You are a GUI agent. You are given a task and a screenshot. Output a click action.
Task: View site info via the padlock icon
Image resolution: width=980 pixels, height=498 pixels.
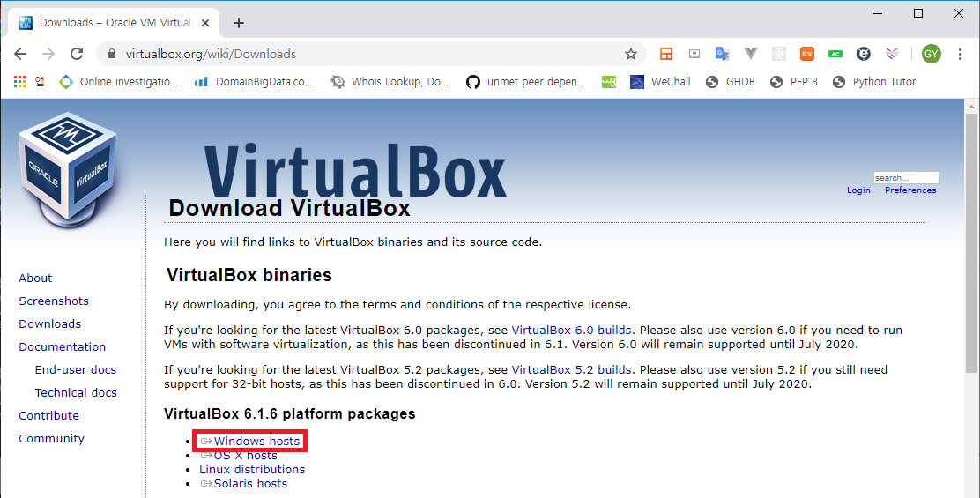click(x=112, y=54)
